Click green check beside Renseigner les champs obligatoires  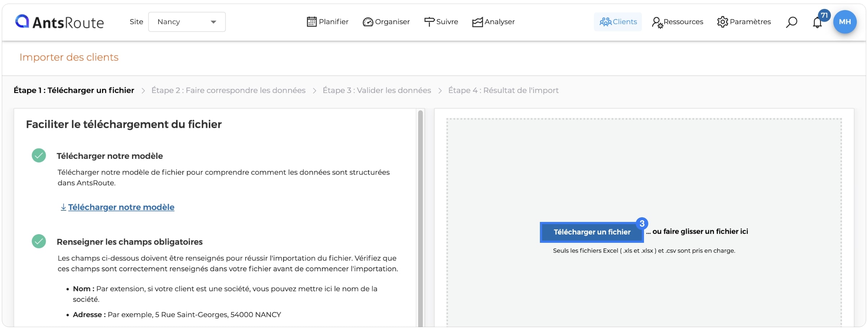pyautogui.click(x=39, y=241)
